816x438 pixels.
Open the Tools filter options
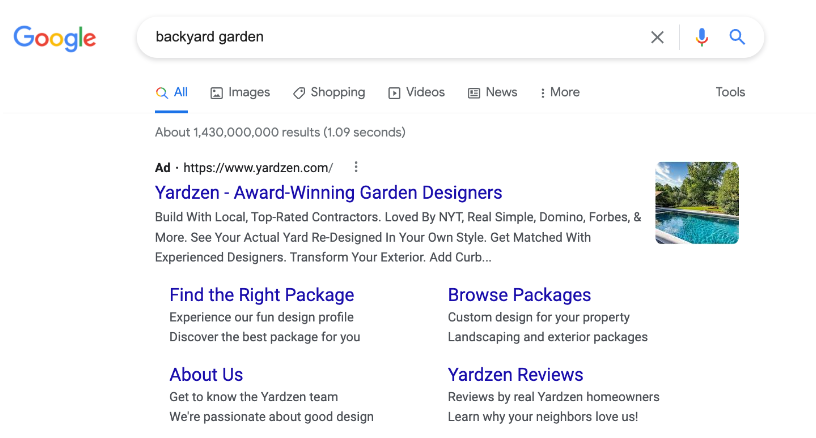click(730, 92)
